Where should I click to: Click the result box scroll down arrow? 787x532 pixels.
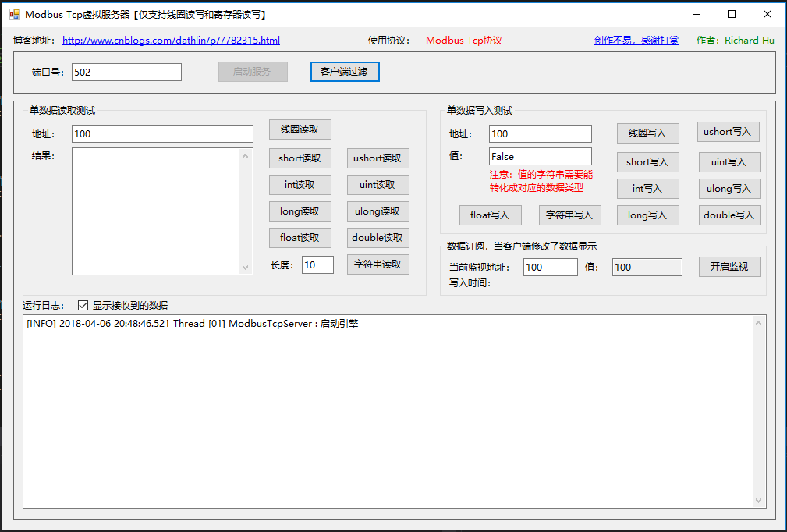246,268
